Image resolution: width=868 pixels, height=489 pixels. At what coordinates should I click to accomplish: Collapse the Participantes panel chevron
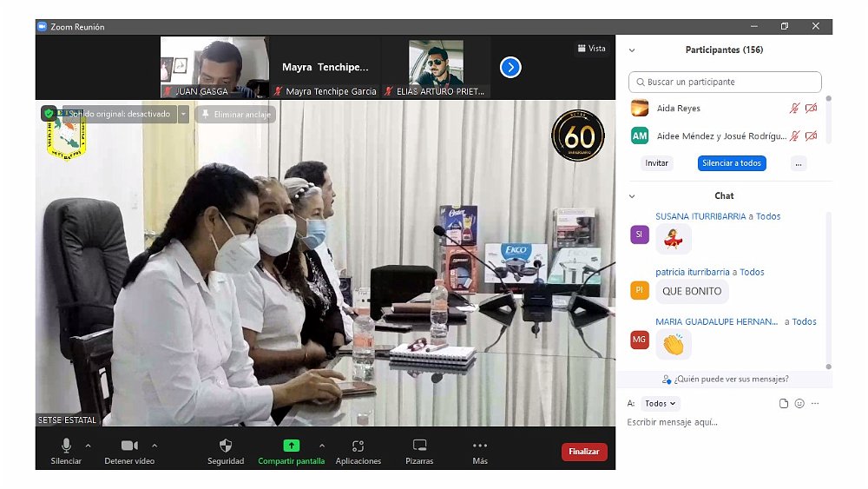click(x=632, y=50)
